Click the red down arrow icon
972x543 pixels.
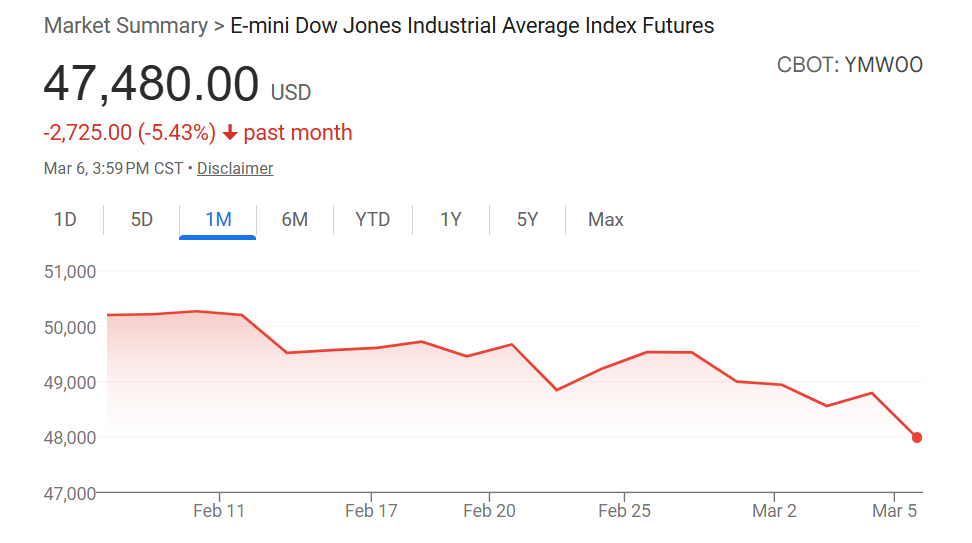click(x=230, y=133)
